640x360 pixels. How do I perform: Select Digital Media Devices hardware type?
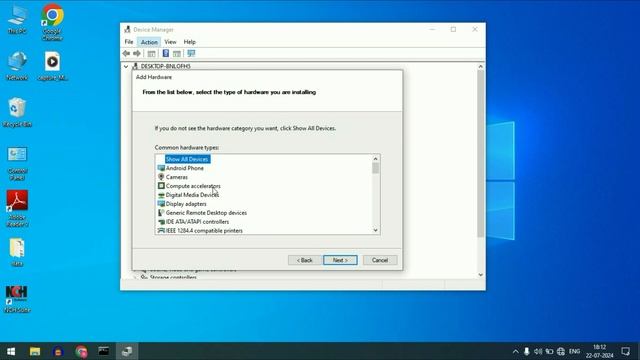(x=192, y=195)
